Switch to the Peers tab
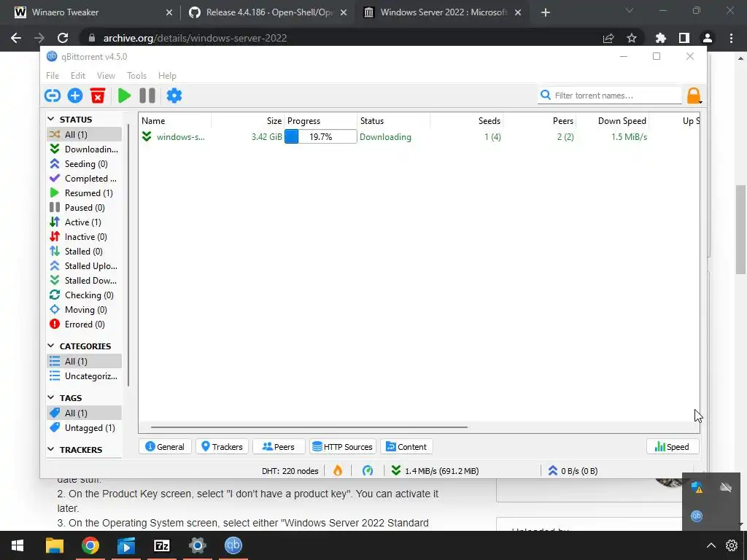The height and width of the screenshot is (560, 747). click(279, 447)
